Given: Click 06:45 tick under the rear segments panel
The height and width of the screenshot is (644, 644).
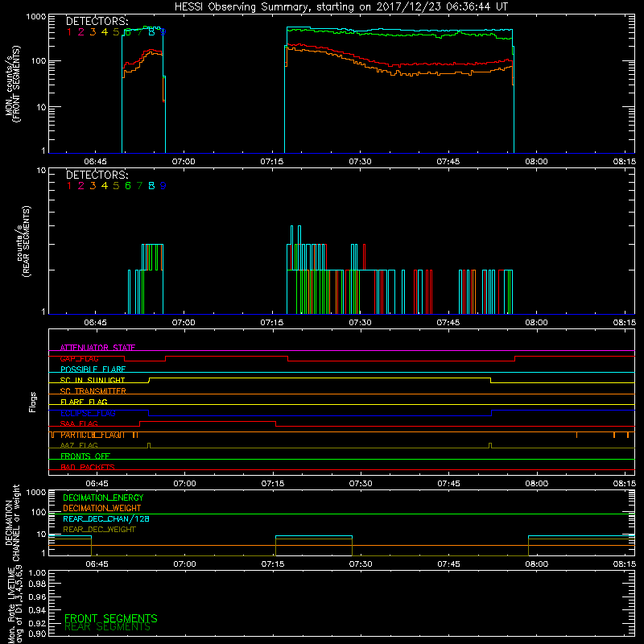Looking at the screenshot, I should 95,323.
